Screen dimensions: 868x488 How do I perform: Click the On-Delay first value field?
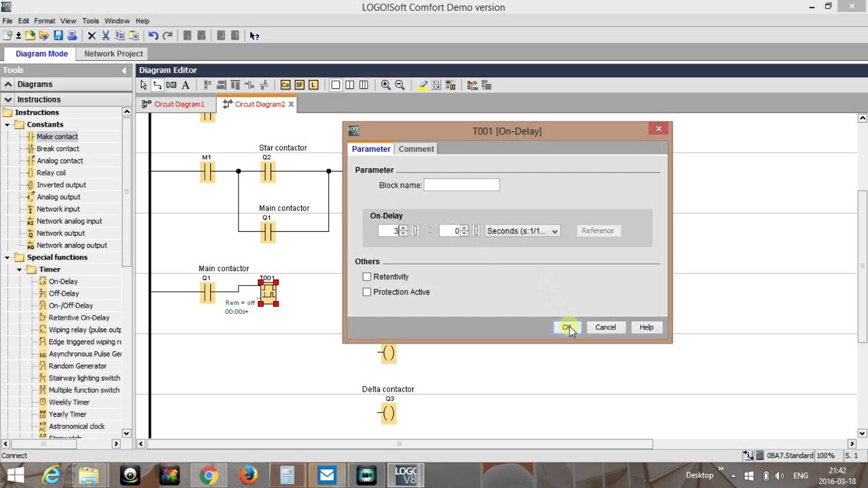pyautogui.click(x=389, y=231)
